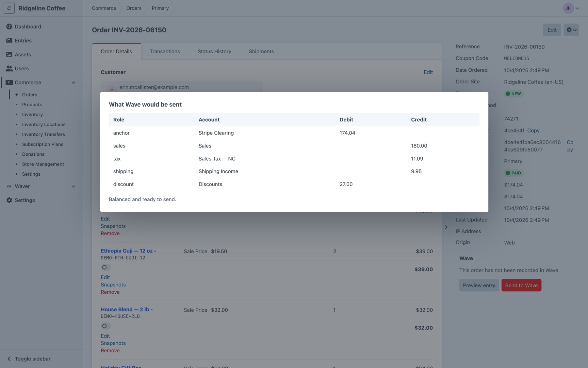This screenshot has height=368, width=588.
Task: Click the JH user avatar
Action: [x=568, y=8]
